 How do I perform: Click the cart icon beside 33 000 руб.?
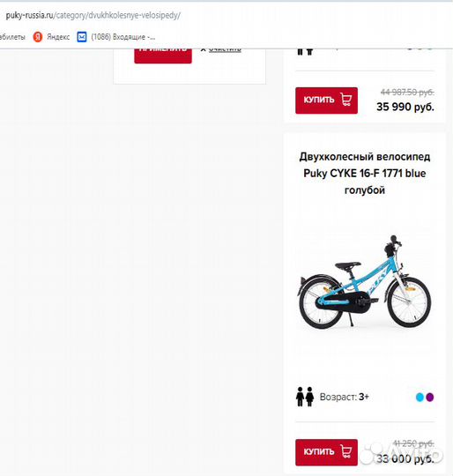(346, 451)
